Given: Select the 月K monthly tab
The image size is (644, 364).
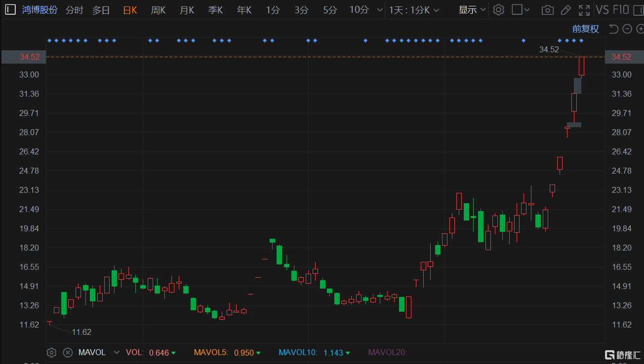Looking at the screenshot, I should [187, 10].
